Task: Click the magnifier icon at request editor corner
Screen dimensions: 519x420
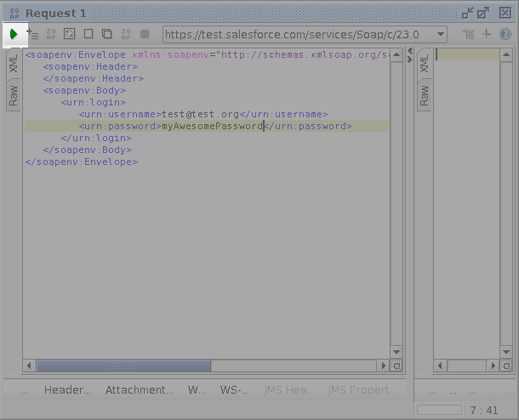Action: point(396,366)
